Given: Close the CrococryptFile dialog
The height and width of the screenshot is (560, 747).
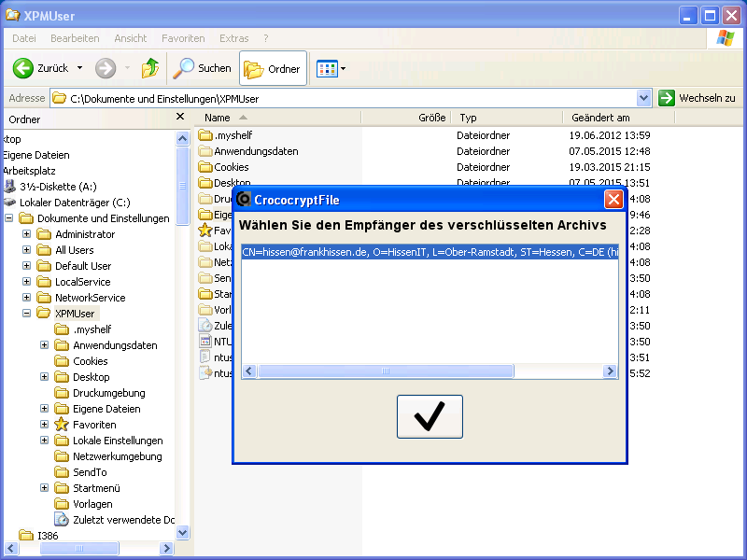Looking at the screenshot, I should 613,199.
